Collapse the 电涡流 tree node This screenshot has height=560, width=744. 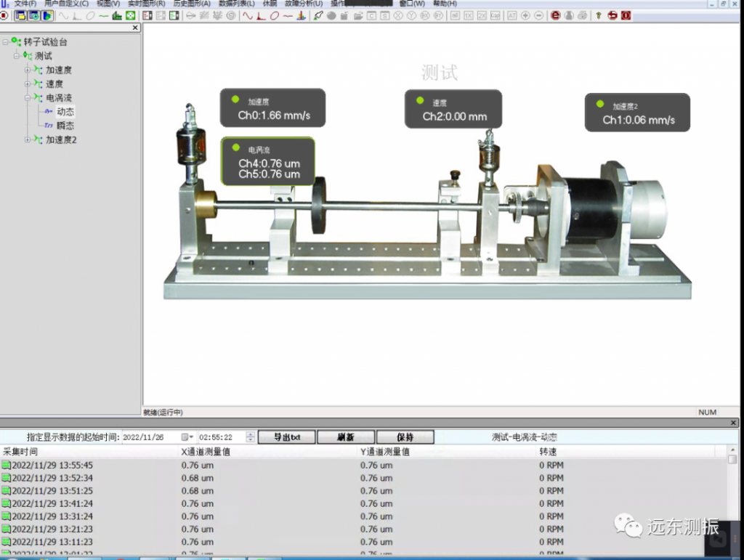[28, 98]
